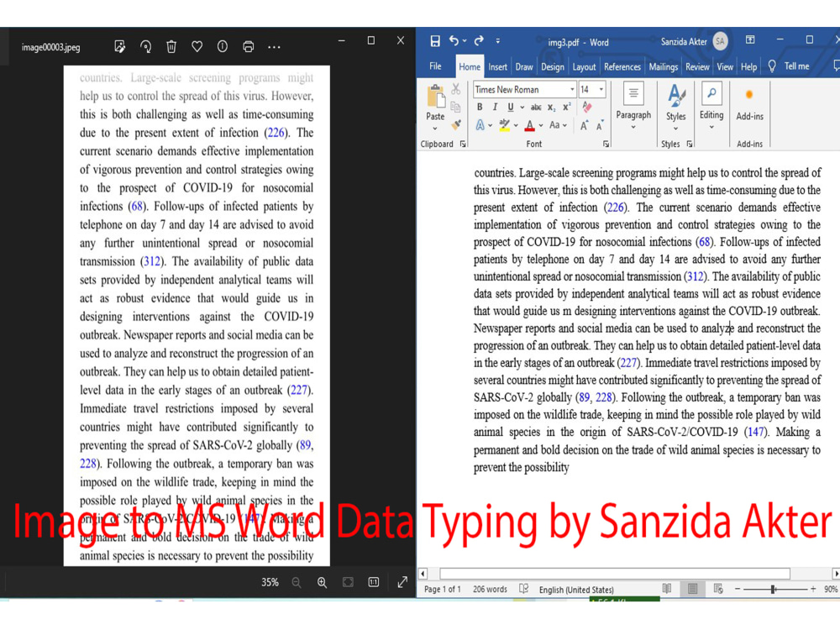Switch to the References tab
840x630 pixels.
[x=622, y=67]
